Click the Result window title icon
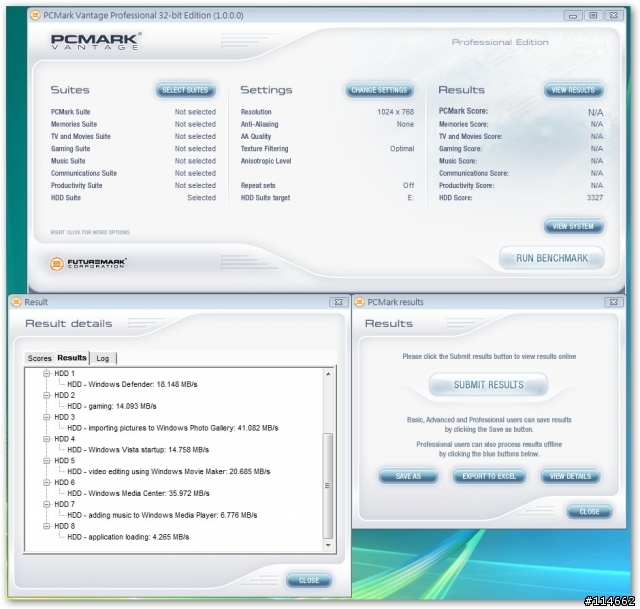640x609 pixels. [16, 302]
